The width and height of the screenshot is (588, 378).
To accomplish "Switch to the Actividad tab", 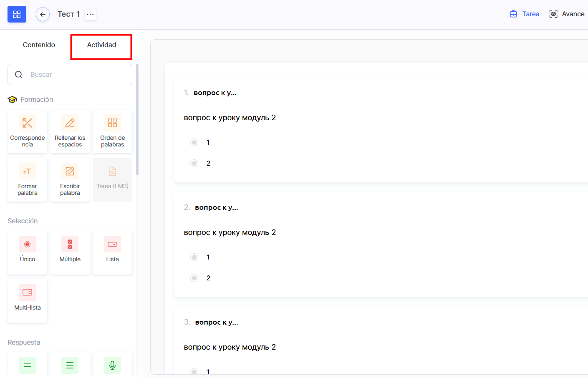I will [x=101, y=45].
